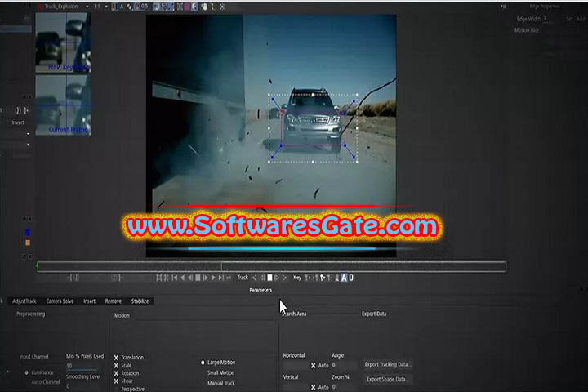
Task: Stop tracking with the white square
Action: pyautogui.click(x=270, y=278)
